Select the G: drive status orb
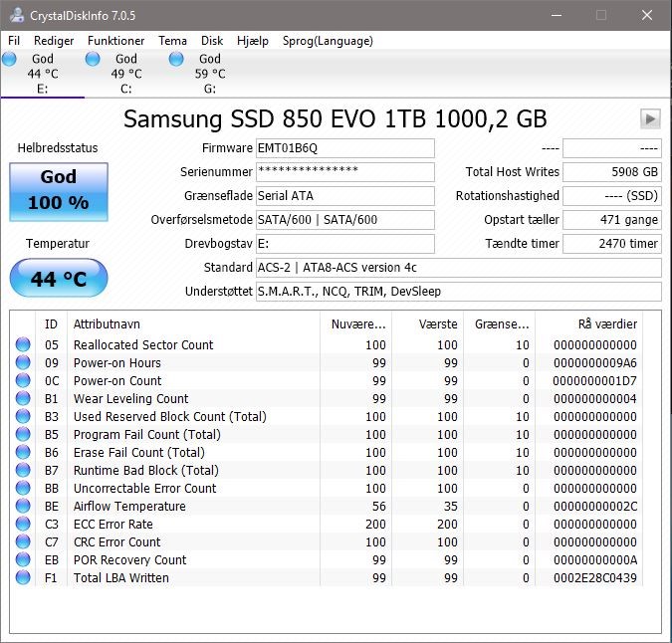This screenshot has width=672, height=643. [x=176, y=59]
